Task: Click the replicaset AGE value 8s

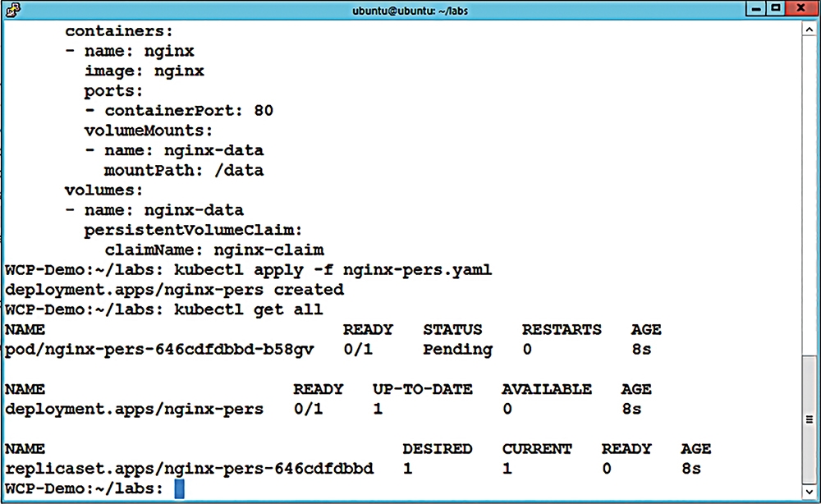Action: tap(691, 469)
